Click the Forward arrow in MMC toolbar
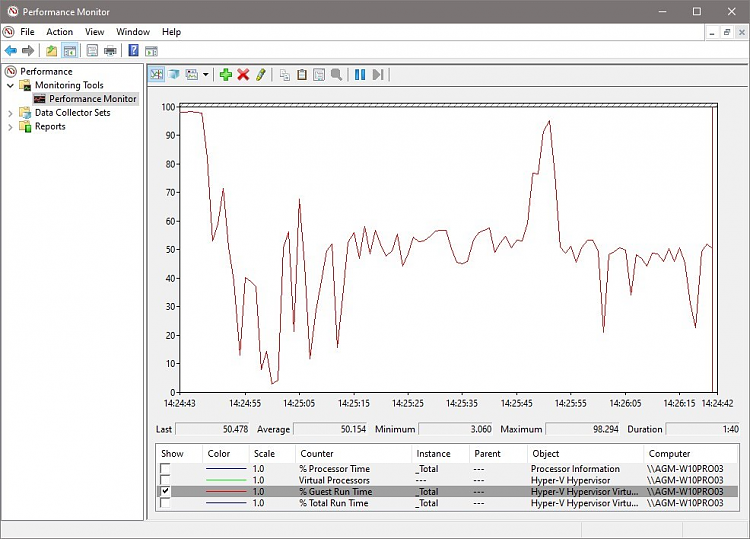750x539 pixels. tap(28, 50)
